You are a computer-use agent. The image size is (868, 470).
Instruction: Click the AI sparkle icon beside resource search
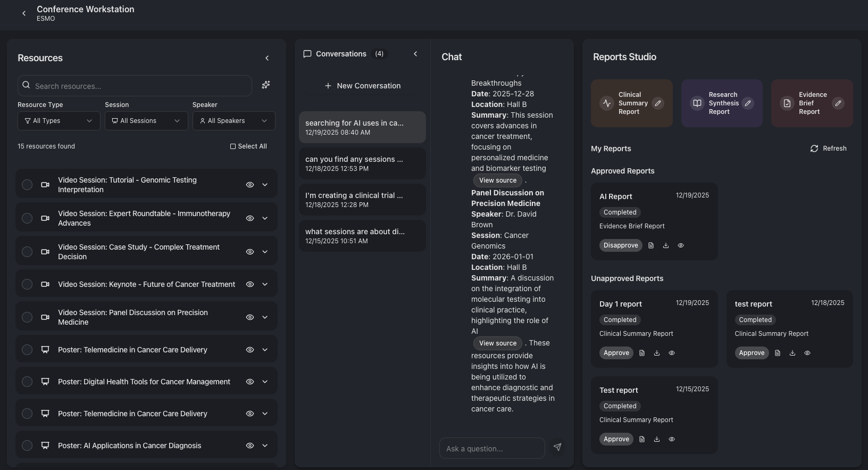pos(266,85)
